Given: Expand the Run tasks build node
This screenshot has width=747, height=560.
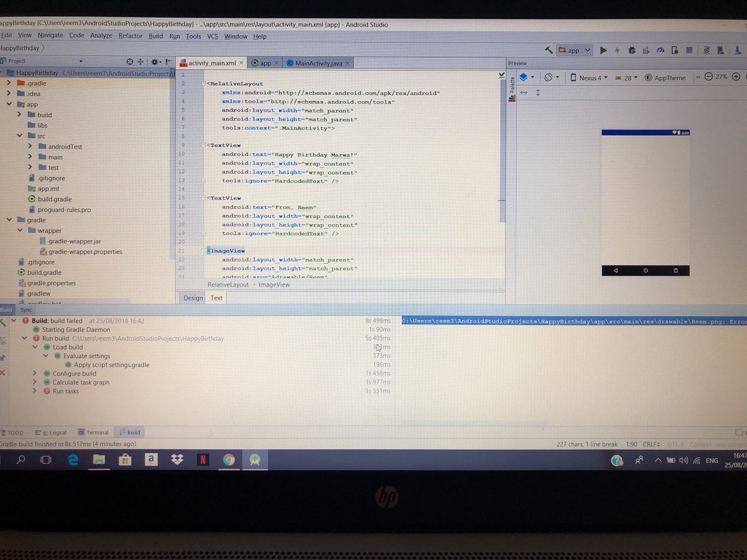Looking at the screenshot, I should coord(35,391).
